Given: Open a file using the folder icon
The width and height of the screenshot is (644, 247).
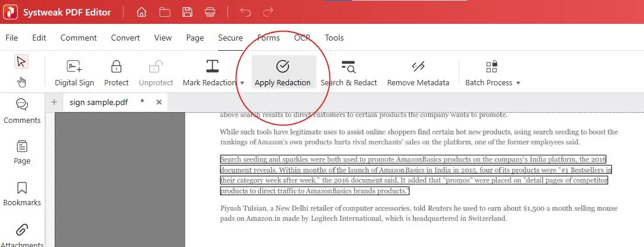Looking at the screenshot, I should (x=164, y=13).
